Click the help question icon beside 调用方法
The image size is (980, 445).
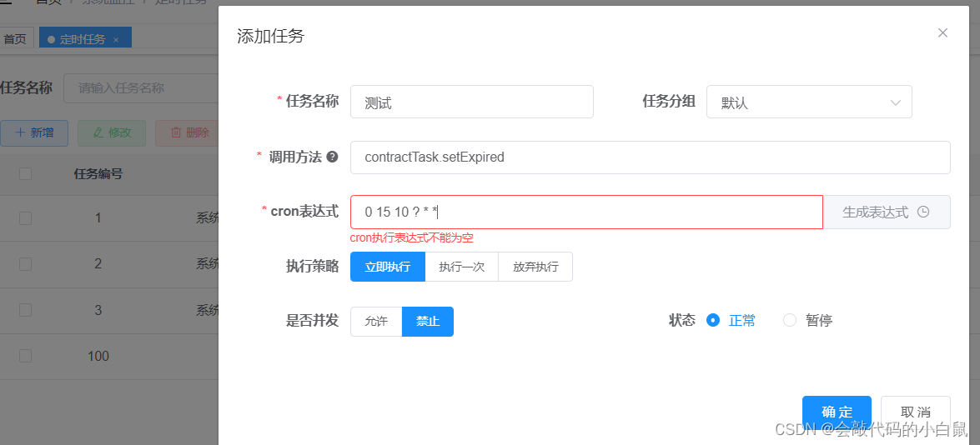(333, 157)
